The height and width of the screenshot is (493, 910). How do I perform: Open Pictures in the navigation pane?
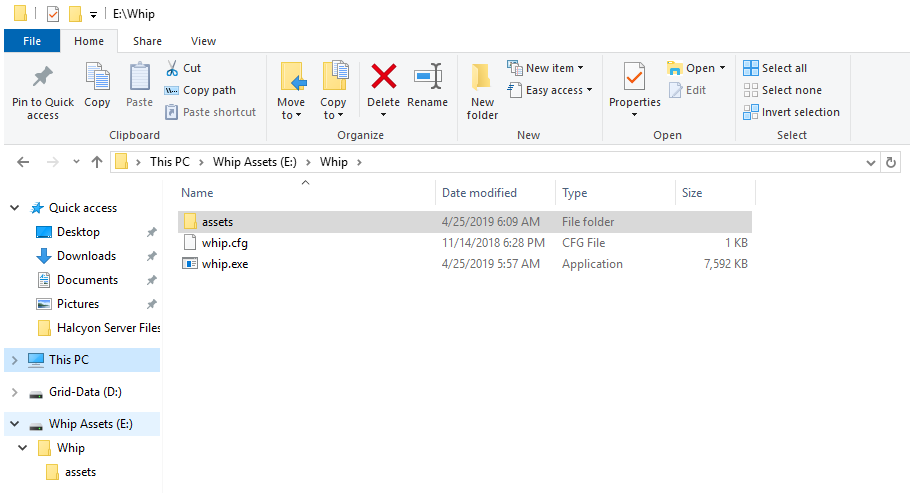click(x=78, y=304)
